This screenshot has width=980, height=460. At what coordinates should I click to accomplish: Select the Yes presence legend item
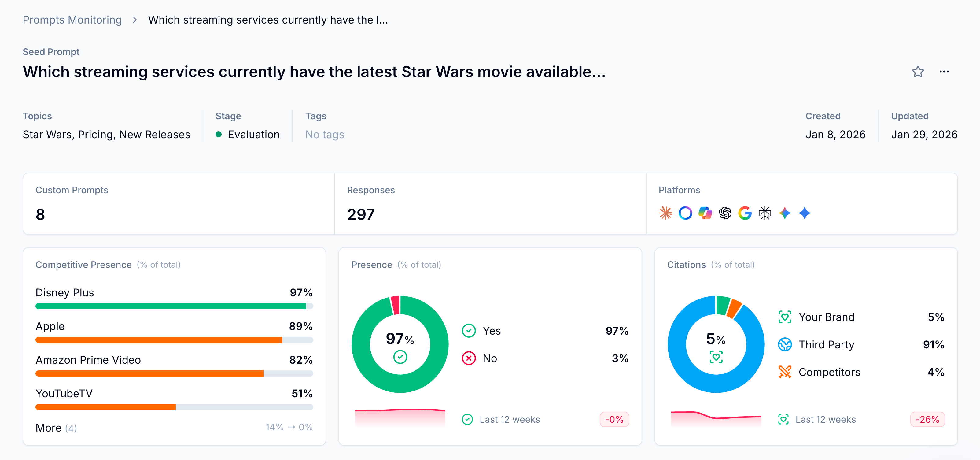click(491, 331)
